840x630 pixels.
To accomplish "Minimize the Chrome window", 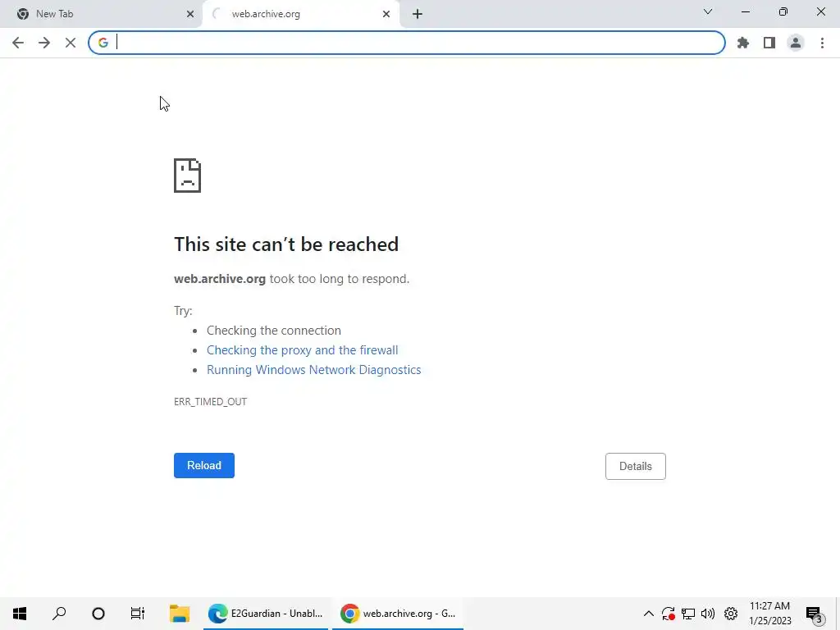I will [745, 11].
